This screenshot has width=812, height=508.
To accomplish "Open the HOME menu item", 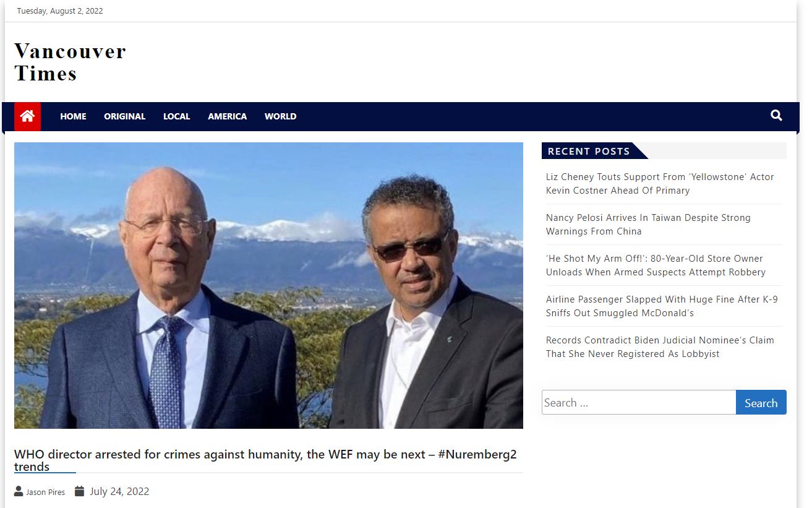I will (73, 116).
